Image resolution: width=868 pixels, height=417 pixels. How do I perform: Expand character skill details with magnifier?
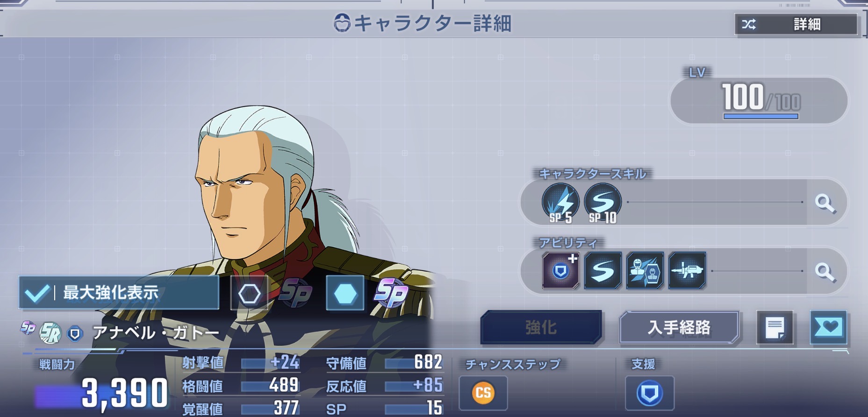click(825, 203)
